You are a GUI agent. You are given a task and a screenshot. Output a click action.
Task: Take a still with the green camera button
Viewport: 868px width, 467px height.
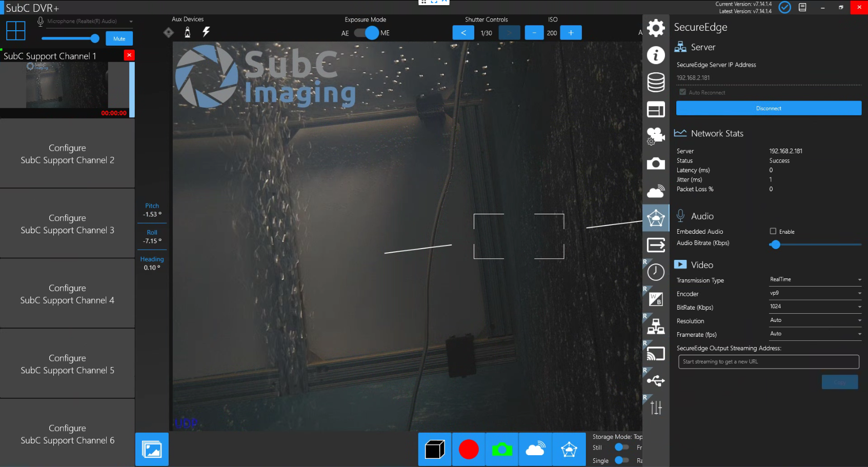(502, 450)
